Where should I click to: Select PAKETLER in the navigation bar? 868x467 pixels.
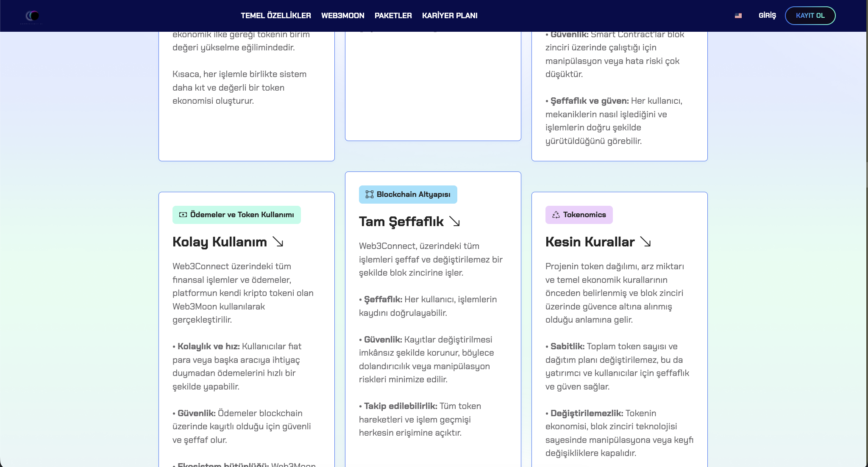pyautogui.click(x=393, y=15)
